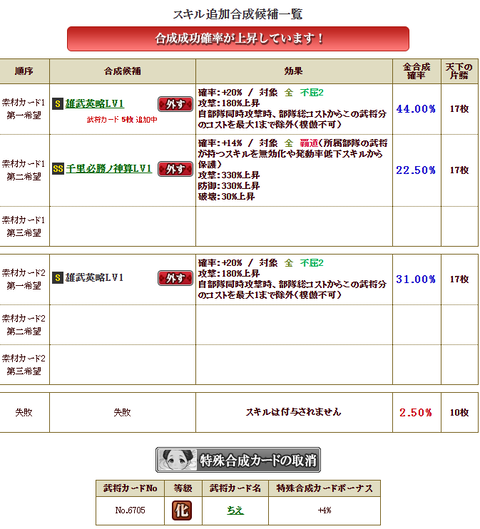Click the 素材カード1 第三希望 row label
This screenshot has width=480, height=529.
24,226
